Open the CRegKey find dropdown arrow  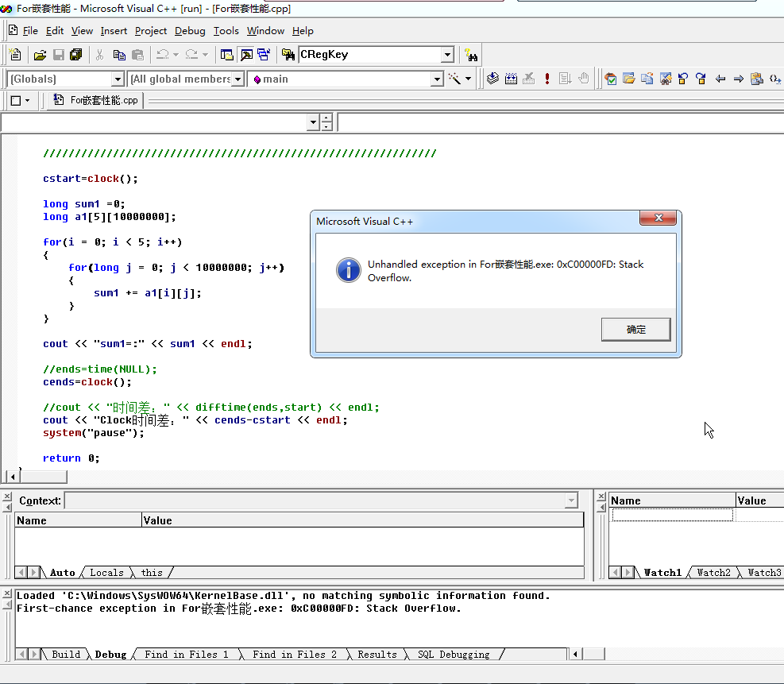click(x=447, y=55)
